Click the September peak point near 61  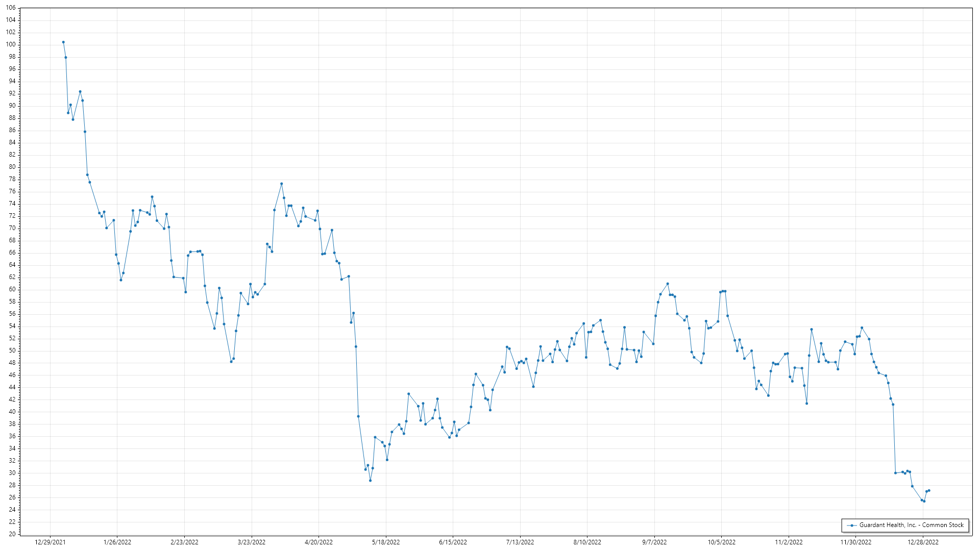pos(668,284)
